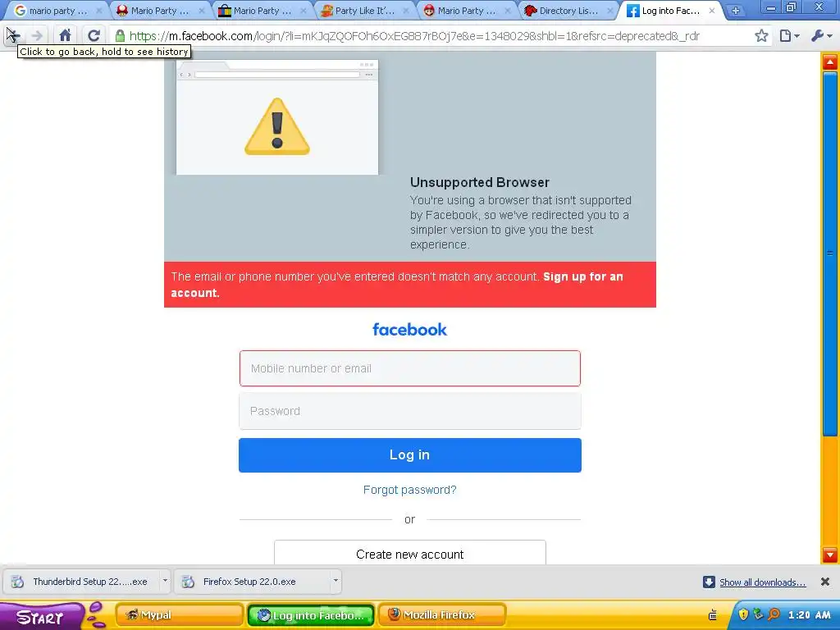Click the orange magnifier tray icon
840x630 pixels.
(774, 614)
